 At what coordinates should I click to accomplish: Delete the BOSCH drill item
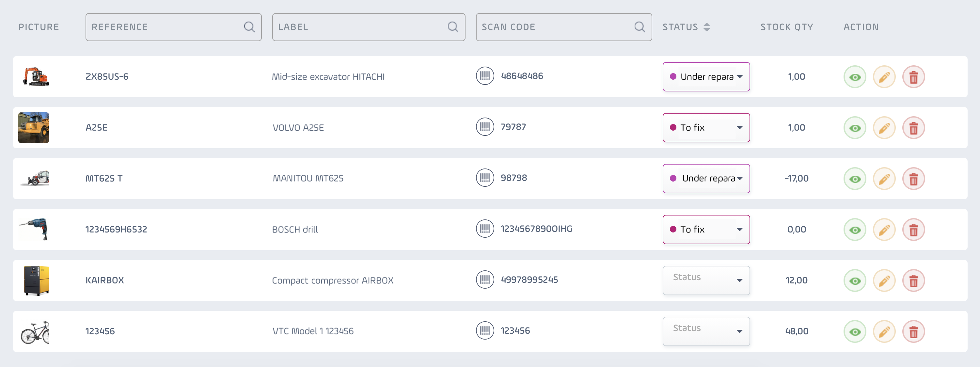[x=913, y=230]
